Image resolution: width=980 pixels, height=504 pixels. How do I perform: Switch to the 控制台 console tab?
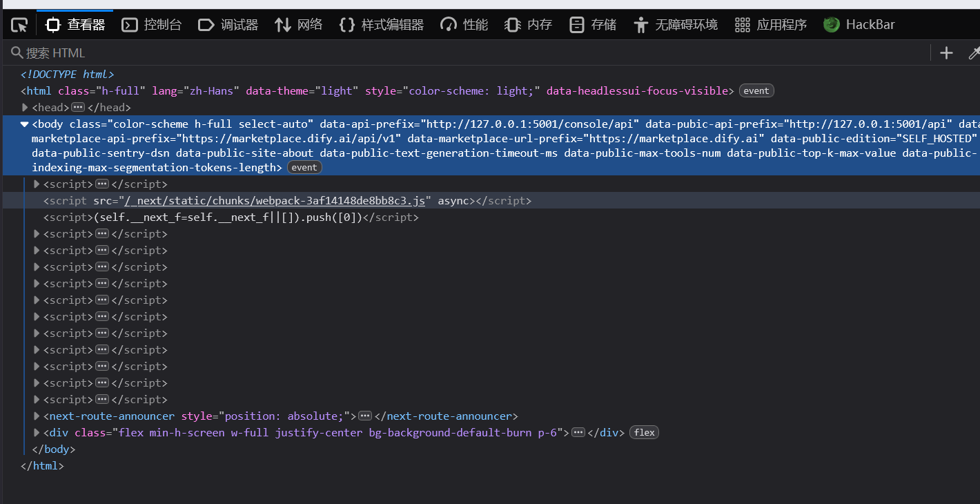pyautogui.click(x=152, y=25)
